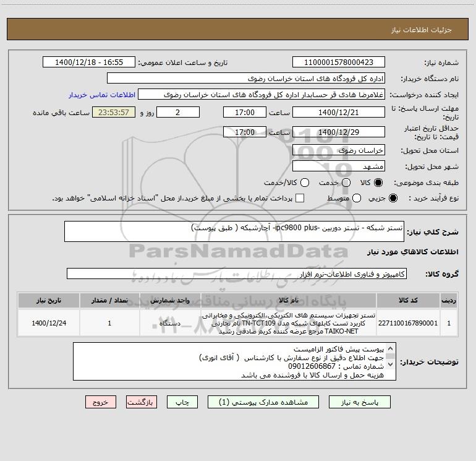The width and height of the screenshot is (476, 461).
Task: Click the request creator name field
Action: tap(261, 95)
